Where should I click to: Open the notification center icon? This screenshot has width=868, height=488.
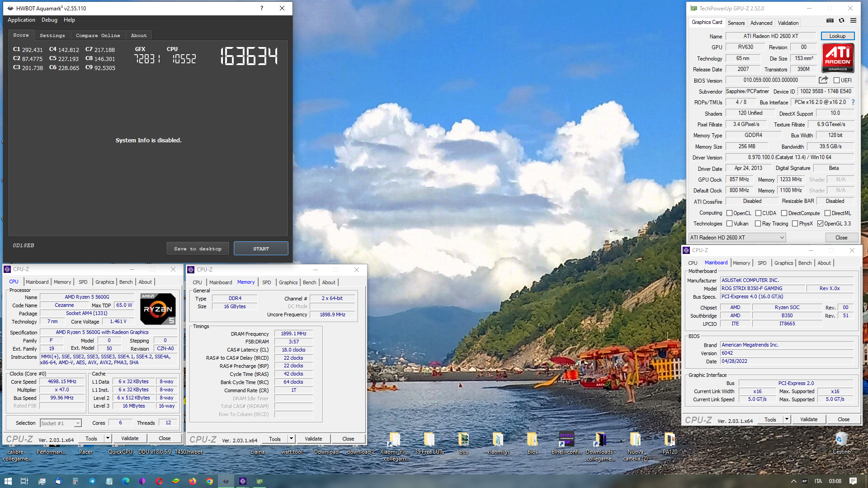pyautogui.click(x=853, y=481)
